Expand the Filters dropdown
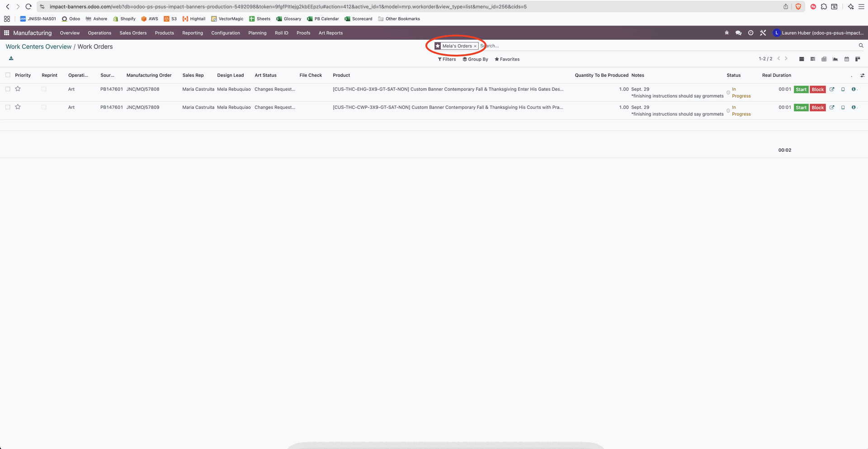Screen dimensions: 868x449 coord(447,59)
